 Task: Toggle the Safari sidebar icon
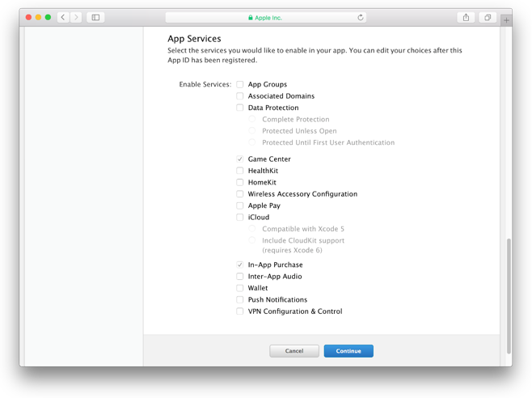[x=95, y=17]
